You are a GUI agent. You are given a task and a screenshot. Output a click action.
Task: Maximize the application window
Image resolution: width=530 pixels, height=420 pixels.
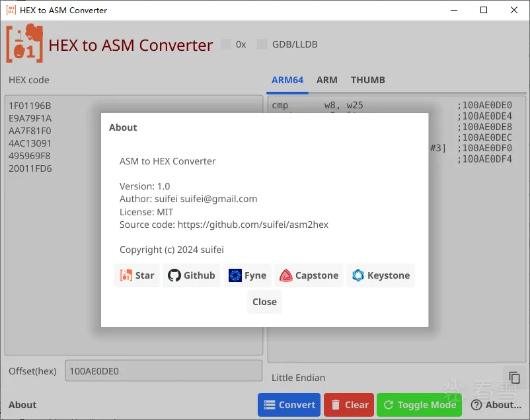(x=484, y=10)
